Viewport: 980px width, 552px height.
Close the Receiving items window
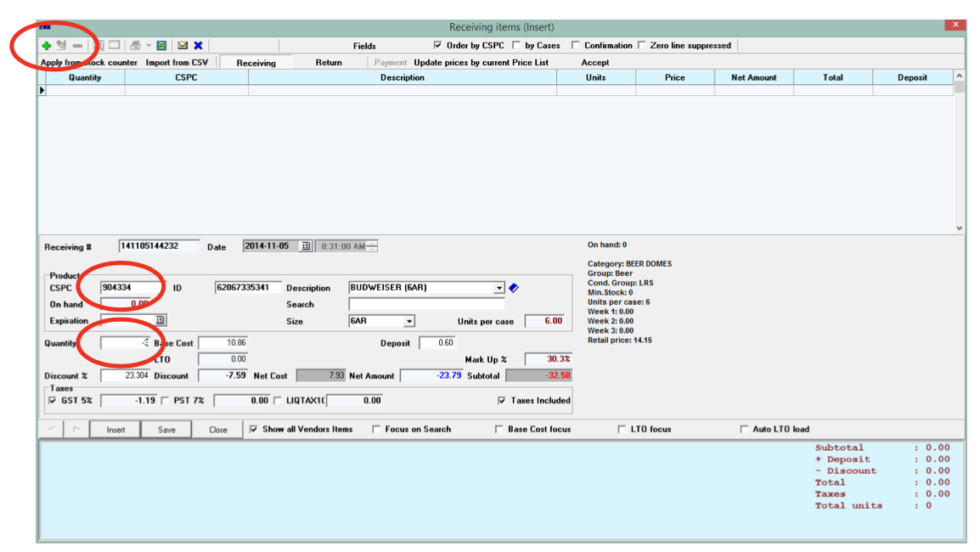coord(955,25)
